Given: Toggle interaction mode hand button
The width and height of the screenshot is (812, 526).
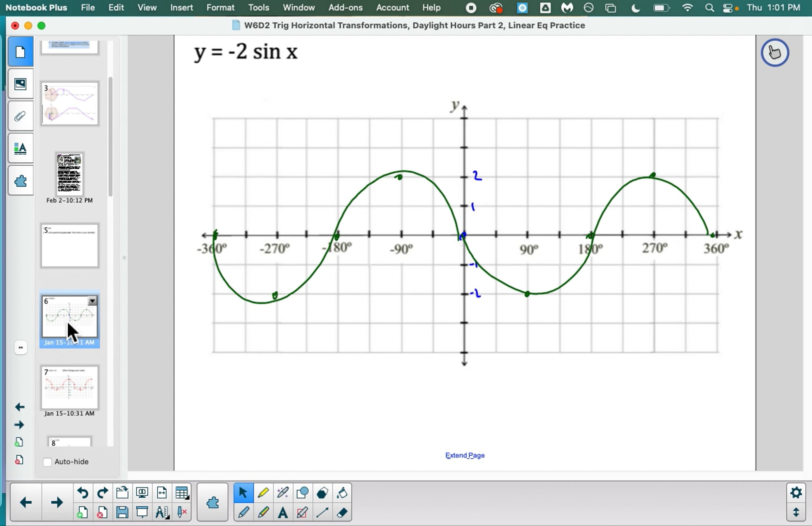Looking at the screenshot, I should (774, 52).
